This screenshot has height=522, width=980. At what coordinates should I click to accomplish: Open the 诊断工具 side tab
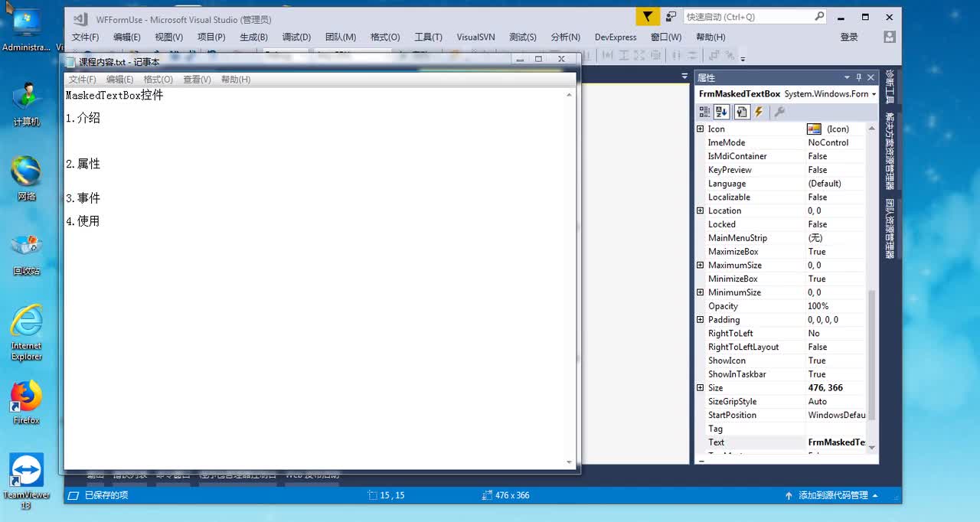click(x=890, y=86)
